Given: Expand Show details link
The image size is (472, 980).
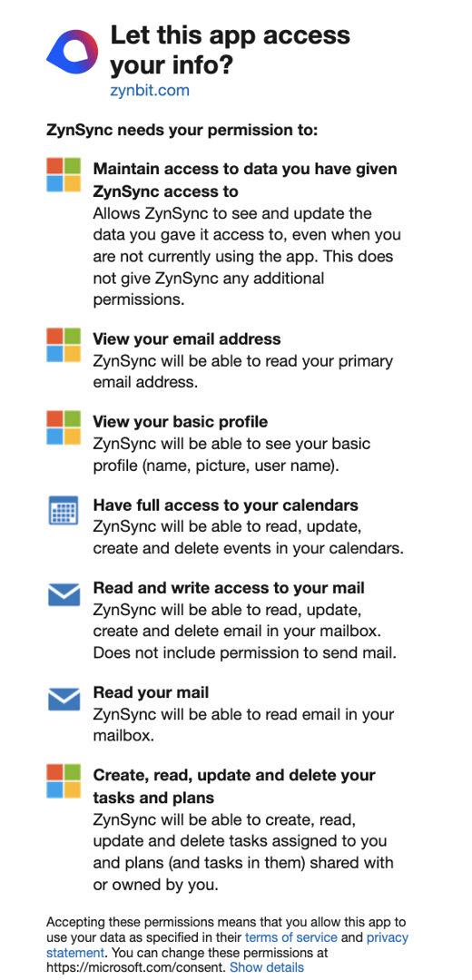Looking at the screenshot, I should (267, 967).
